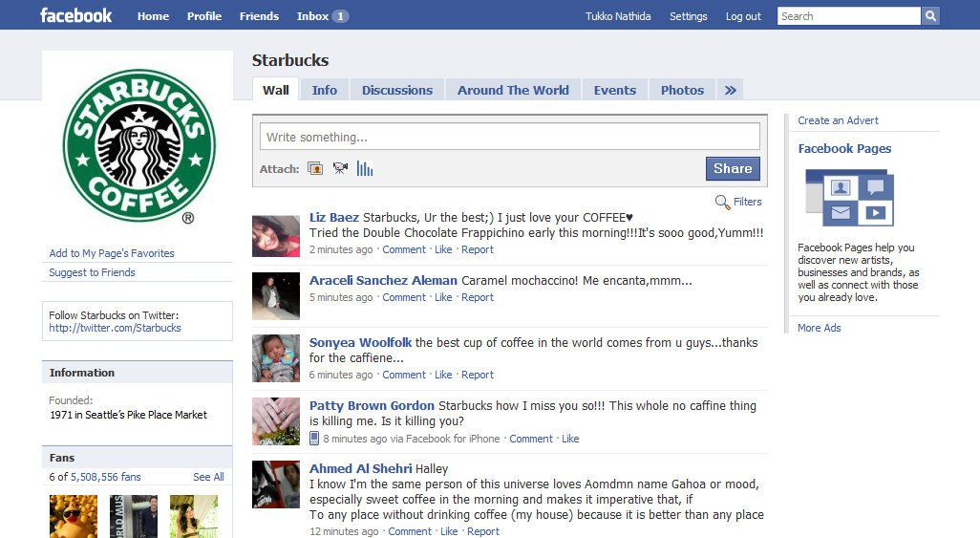
Task: Go to Home in top navigation
Action: point(153,16)
